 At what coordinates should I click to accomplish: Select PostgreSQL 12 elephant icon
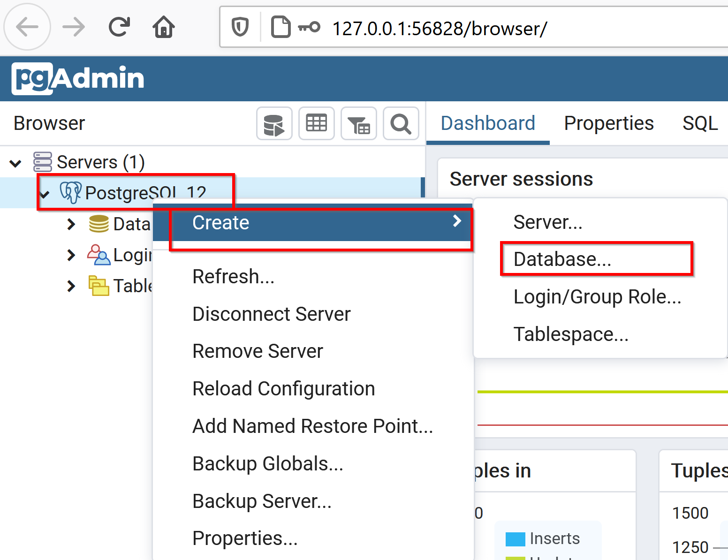[70, 192]
